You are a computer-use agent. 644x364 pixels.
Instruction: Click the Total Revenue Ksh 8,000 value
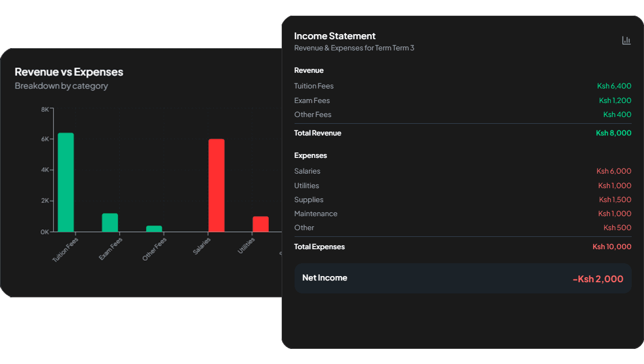[613, 133]
